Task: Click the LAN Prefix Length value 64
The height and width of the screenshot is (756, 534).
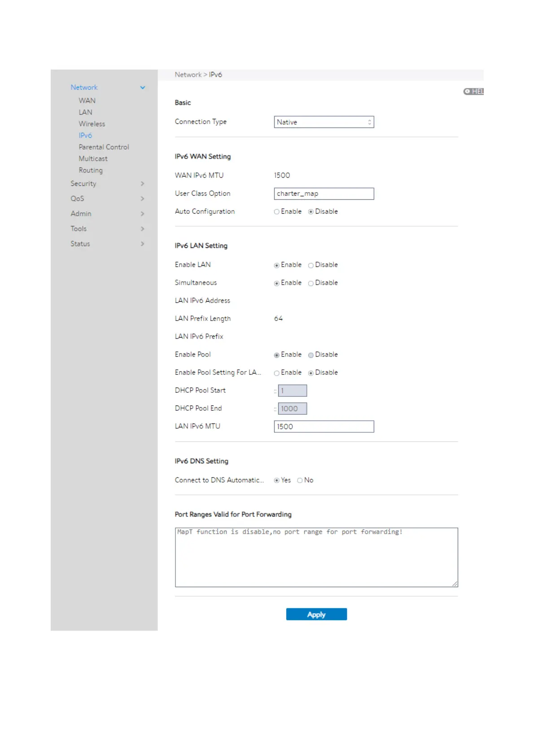Action: (x=279, y=319)
